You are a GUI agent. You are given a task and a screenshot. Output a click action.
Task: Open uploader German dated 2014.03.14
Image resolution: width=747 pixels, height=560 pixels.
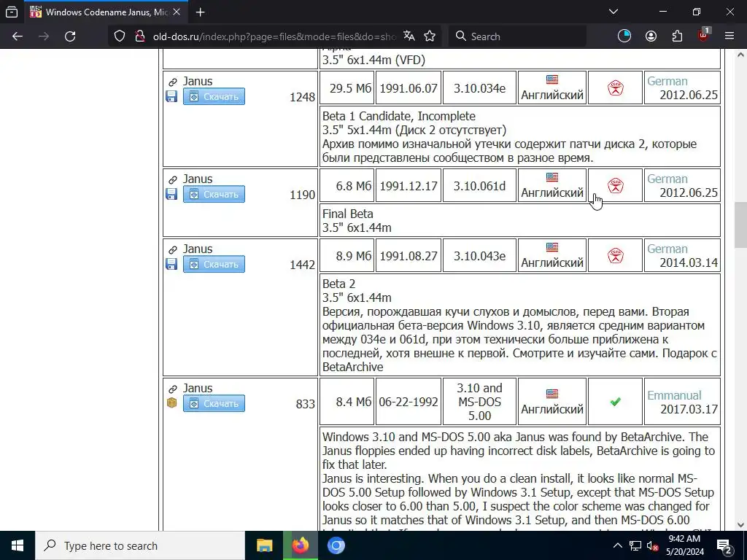(667, 249)
